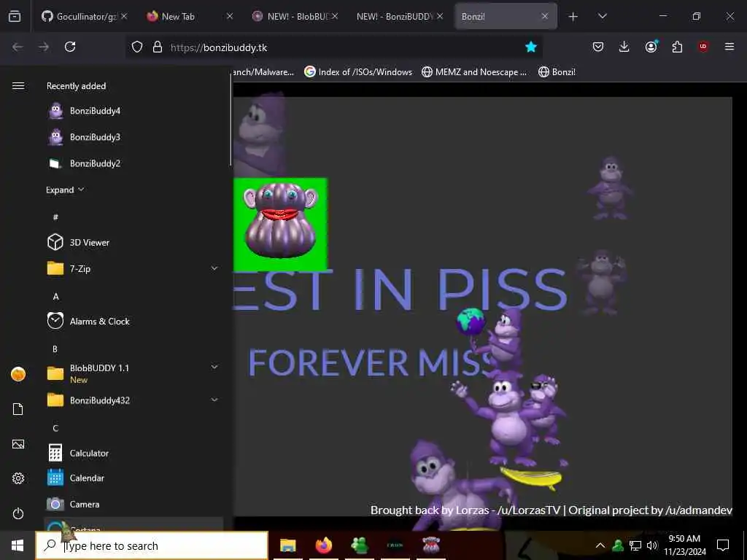Image resolution: width=747 pixels, height=560 pixels.
Task: Open the Extensions puzzle icon
Action: pos(677,47)
